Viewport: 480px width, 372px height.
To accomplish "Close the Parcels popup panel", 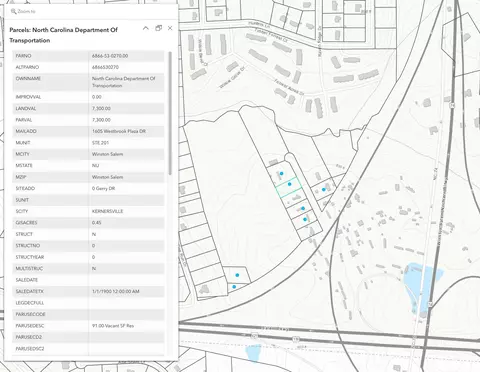I will coord(170,28).
